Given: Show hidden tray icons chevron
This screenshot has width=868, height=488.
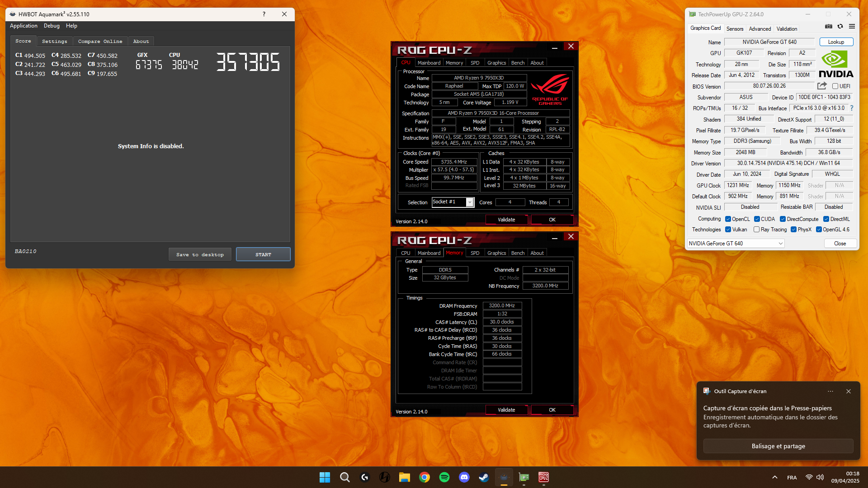Looking at the screenshot, I should (x=774, y=477).
